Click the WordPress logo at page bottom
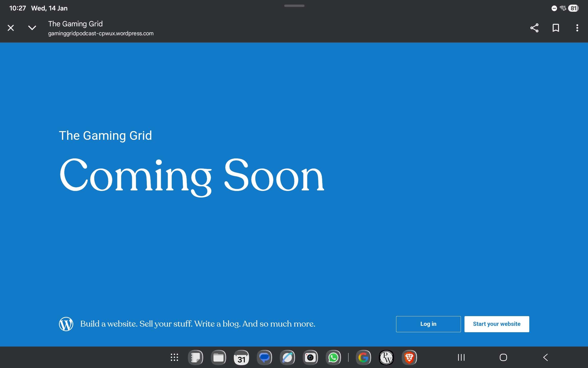Screen dimensions: 588x368 pos(66,324)
